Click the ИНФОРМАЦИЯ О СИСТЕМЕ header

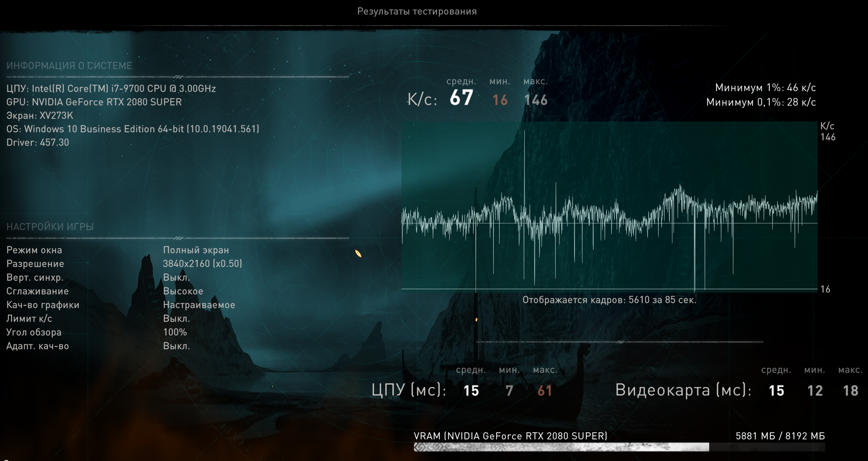click(x=69, y=66)
